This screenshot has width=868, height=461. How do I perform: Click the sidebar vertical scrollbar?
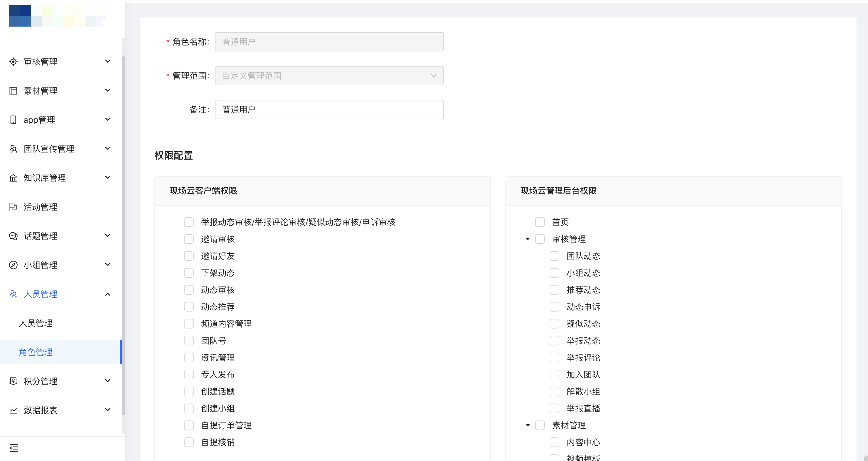[123, 236]
